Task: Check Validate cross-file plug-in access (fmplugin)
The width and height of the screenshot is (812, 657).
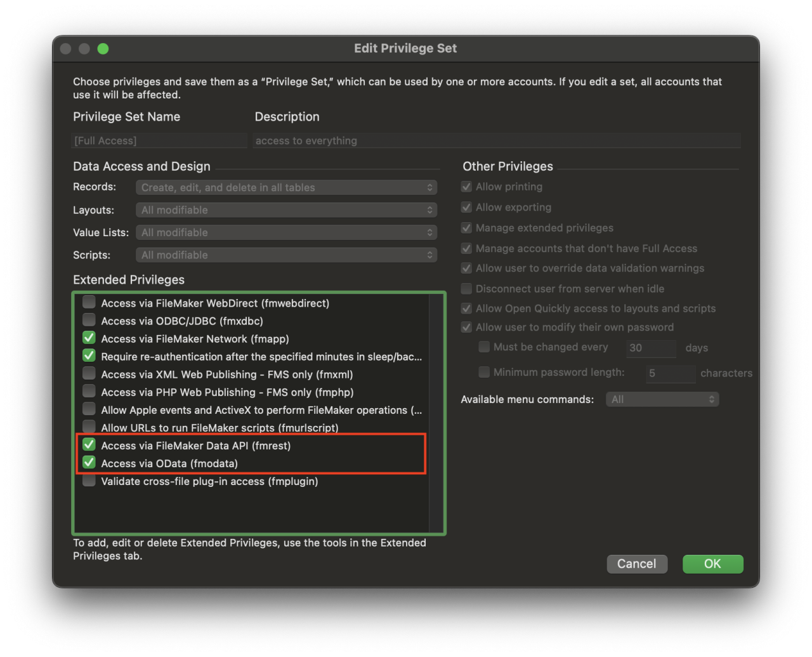Action: (x=88, y=481)
